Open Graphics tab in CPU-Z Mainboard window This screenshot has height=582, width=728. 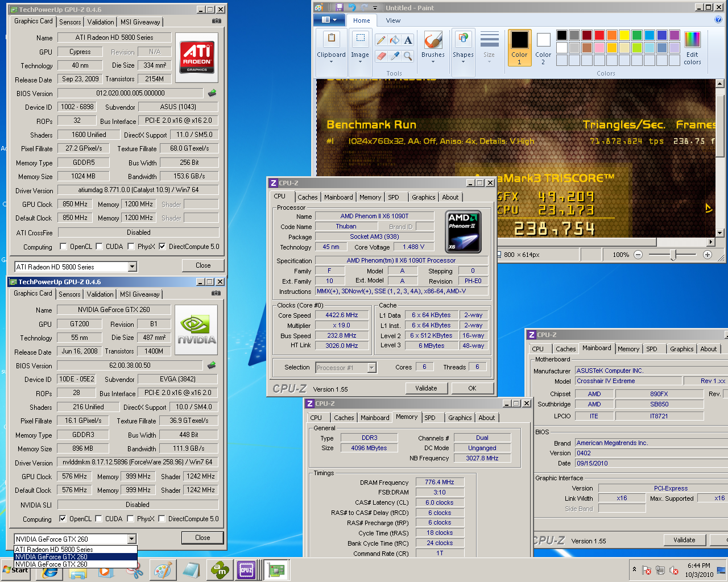point(681,349)
